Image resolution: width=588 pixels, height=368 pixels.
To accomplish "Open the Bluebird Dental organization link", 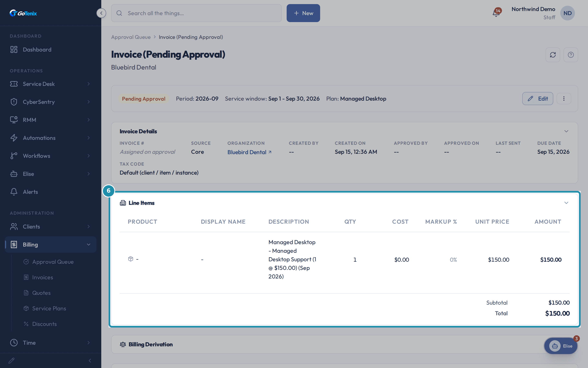I will tap(249, 152).
